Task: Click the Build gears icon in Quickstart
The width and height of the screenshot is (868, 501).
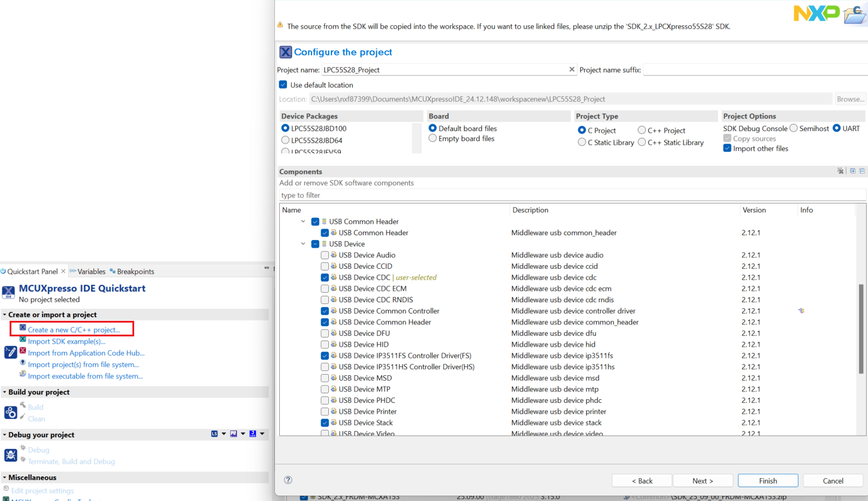Action: click(10, 412)
